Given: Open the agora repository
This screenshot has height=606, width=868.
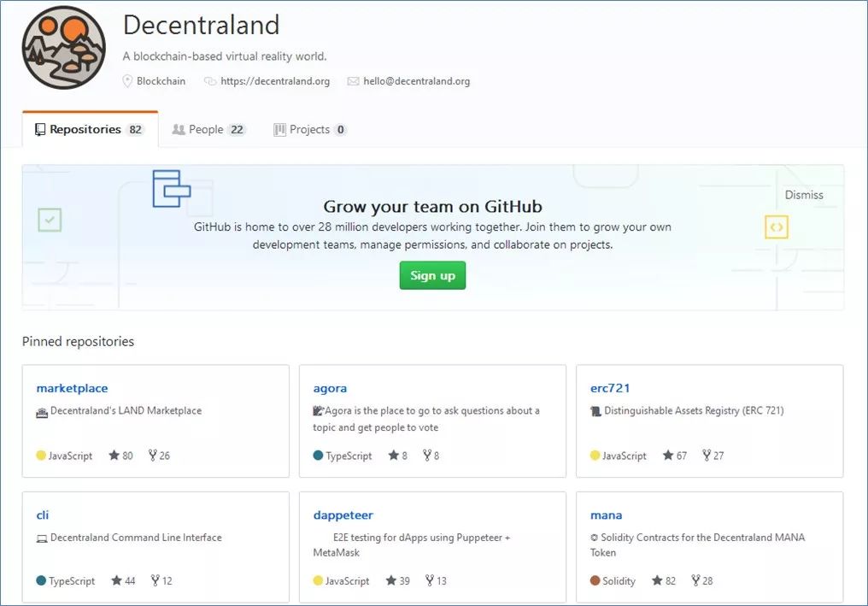Looking at the screenshot, I should (x=330, y=388).
